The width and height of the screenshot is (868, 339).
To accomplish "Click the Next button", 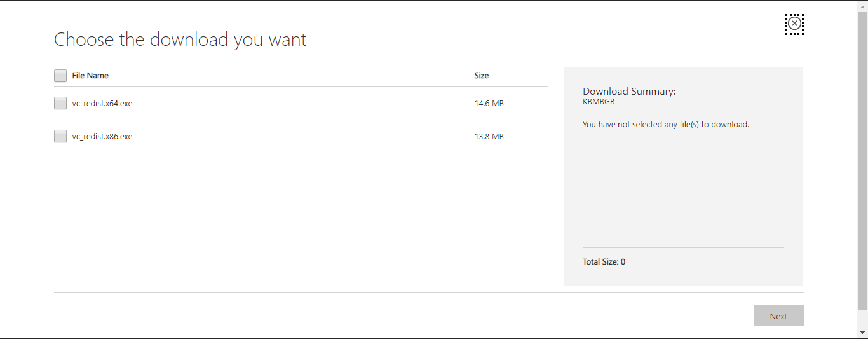I will tap(778, 316).
